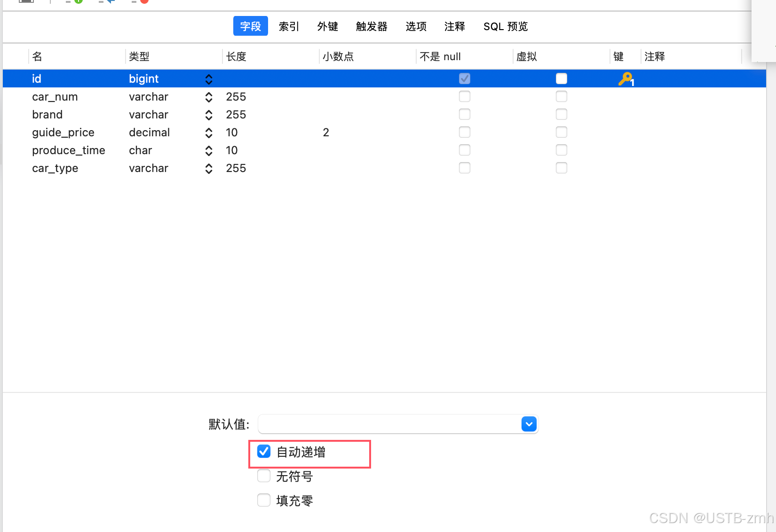Enable 不是 null for guide_price
The width and height of the screenshot is (776, 532).
pyautogui.click(x=465, y=132)
